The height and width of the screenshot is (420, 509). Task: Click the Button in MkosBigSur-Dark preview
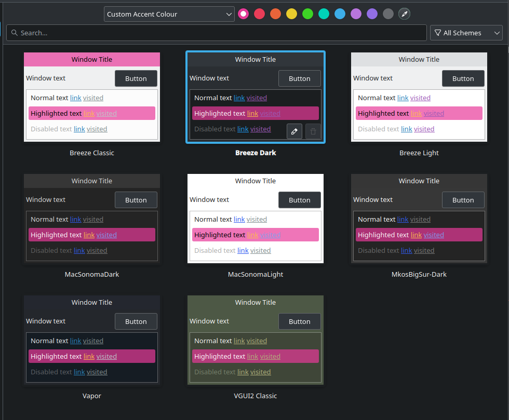coord(463,200)
